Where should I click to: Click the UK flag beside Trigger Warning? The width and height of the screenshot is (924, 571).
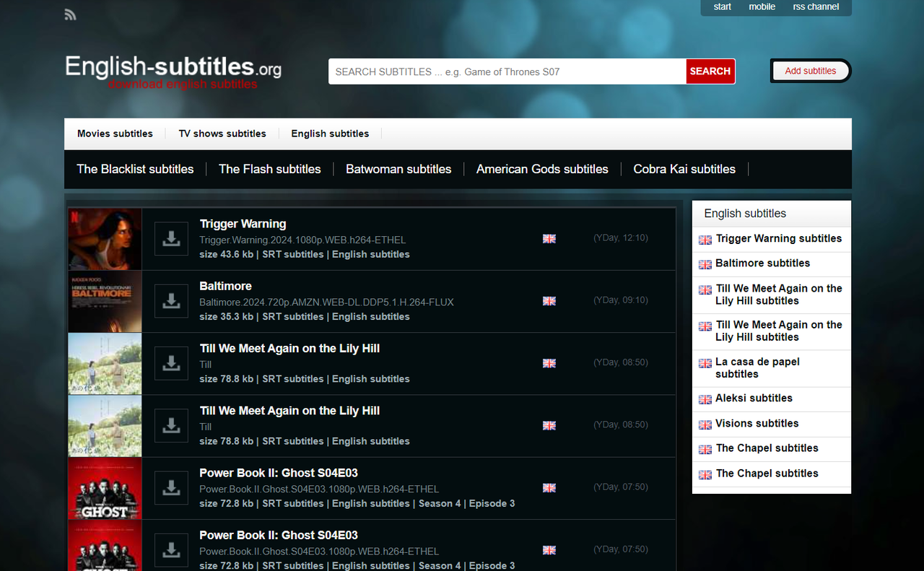(549, 238)
